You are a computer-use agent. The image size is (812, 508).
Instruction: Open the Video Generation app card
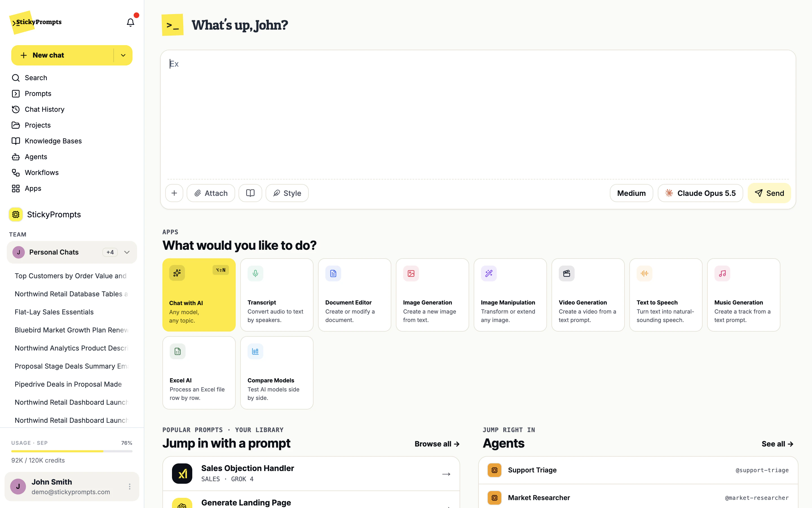click(588, 295)
